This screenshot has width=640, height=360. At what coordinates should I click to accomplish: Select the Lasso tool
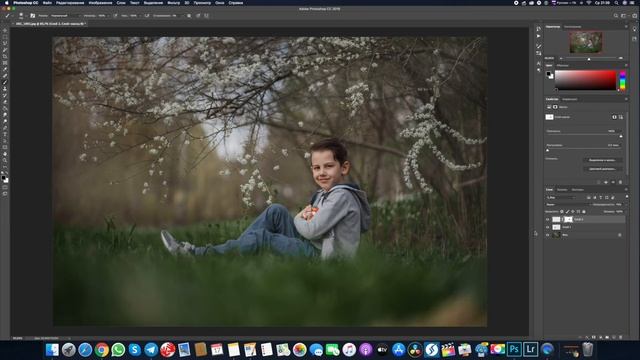tap(5, 43)
